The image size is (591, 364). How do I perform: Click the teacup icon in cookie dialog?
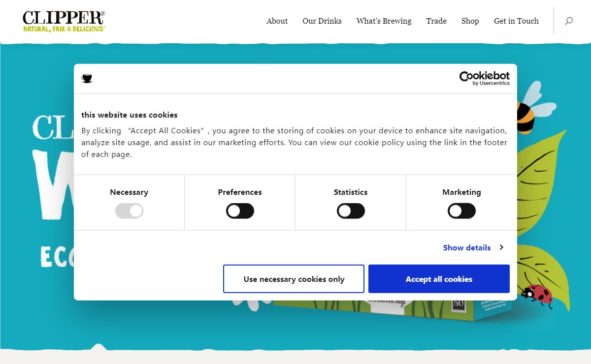(87, 78)
